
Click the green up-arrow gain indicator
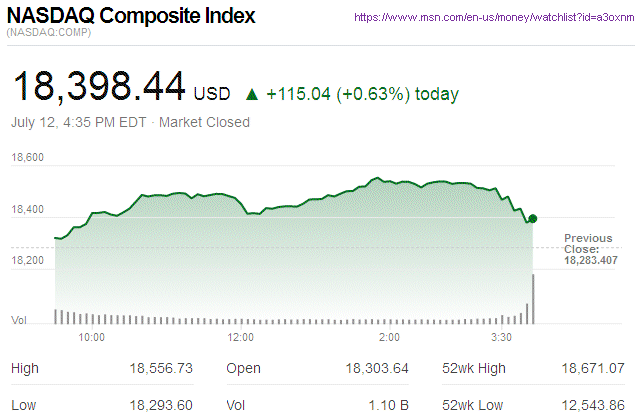click(251, 95)
